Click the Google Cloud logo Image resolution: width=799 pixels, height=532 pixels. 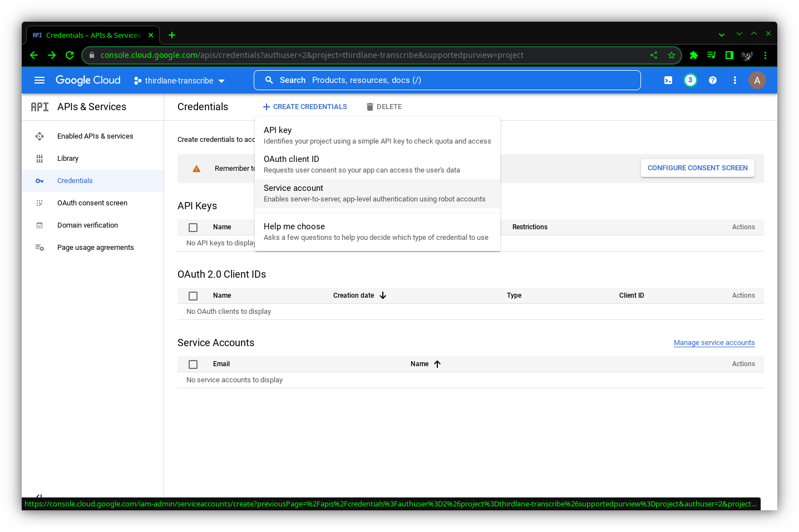88,80
